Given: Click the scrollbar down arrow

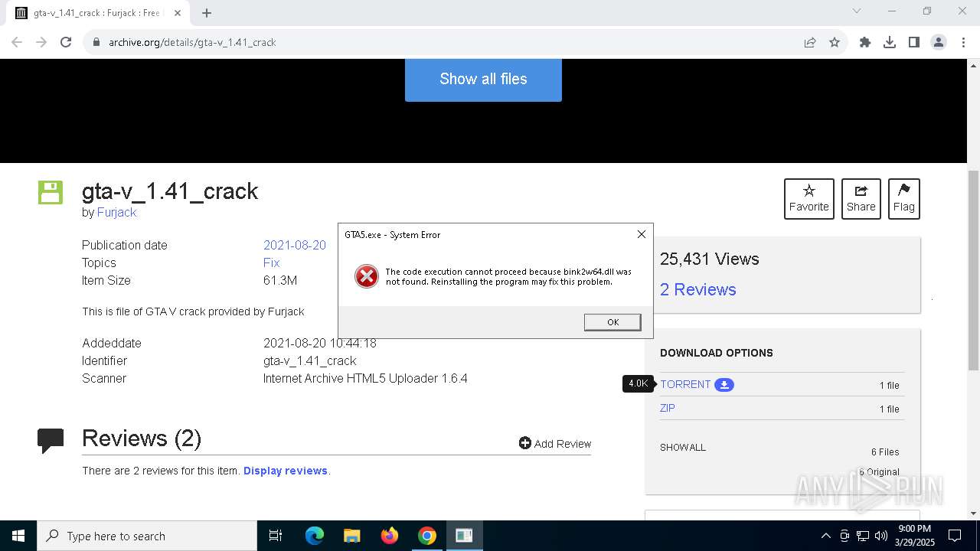Looking at the screenshot, I should click(x=974, y=514).
